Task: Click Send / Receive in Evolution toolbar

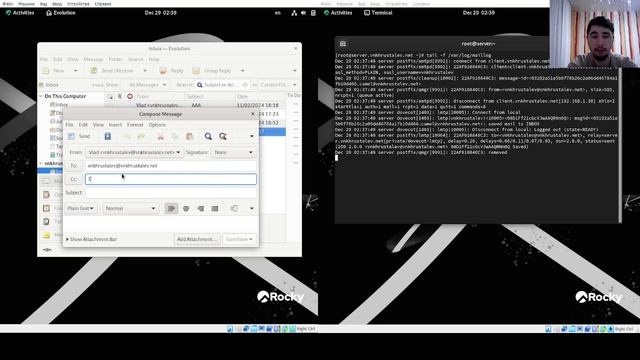Action: [x=113, y=71]
